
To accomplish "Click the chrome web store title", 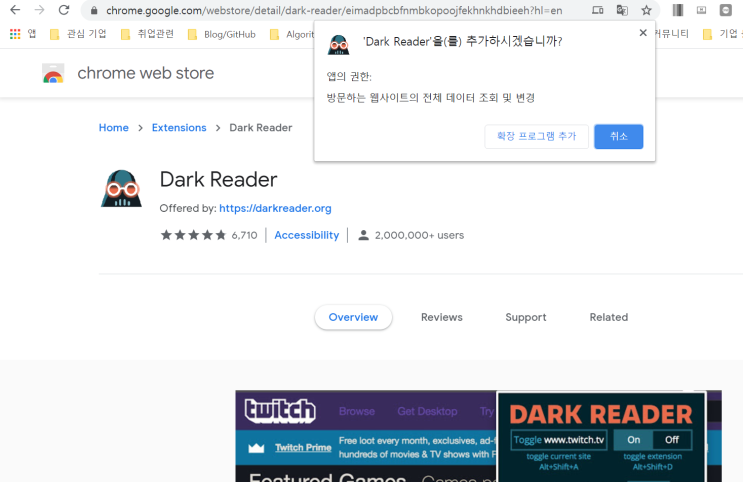I will click(145, 73).
